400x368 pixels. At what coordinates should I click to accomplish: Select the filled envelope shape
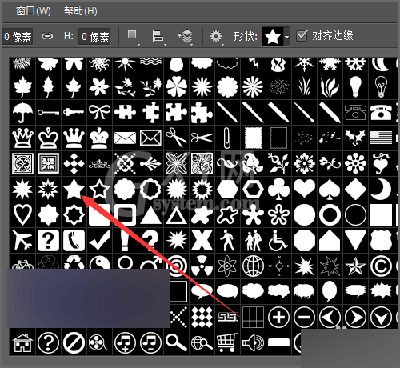pyautogui.click(x=125, y=137)
